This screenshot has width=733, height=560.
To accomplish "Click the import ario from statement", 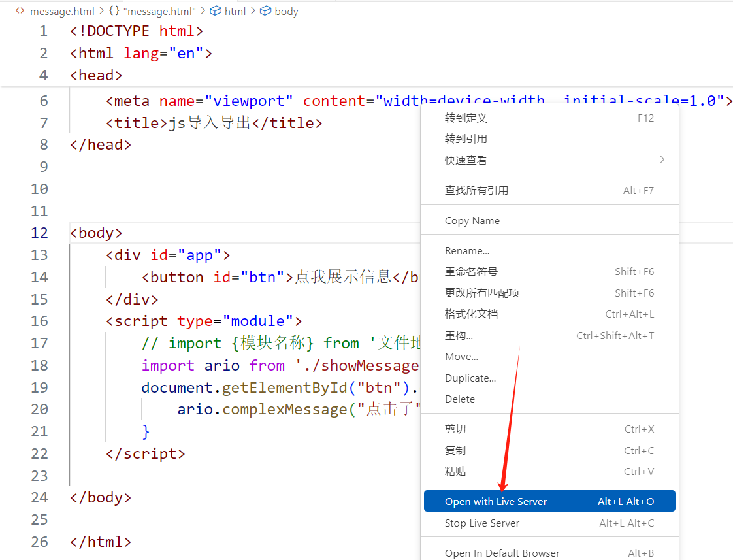I will click(280, 365).
